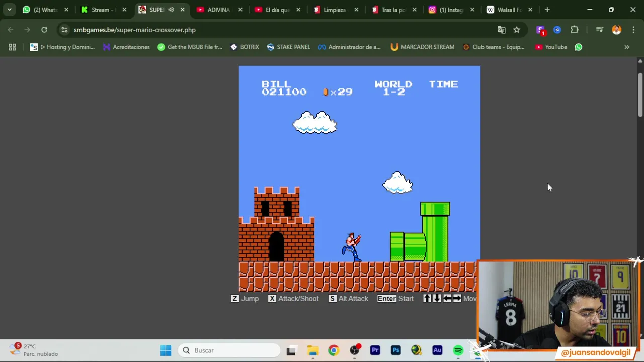The height and width of the screenshot is (362, 644).
Task: Switch to the ADIVINA YouTube tab
Action: 218,10
